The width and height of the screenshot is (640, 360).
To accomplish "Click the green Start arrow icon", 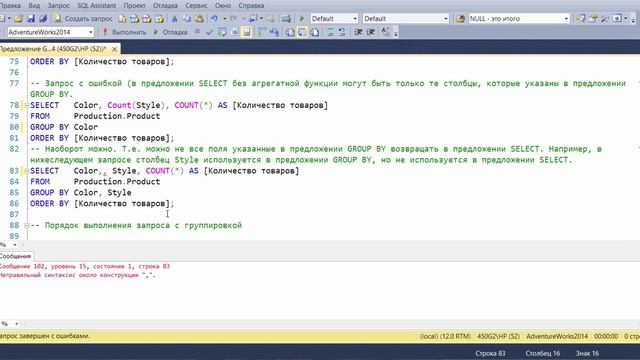I will coord(302,19).
